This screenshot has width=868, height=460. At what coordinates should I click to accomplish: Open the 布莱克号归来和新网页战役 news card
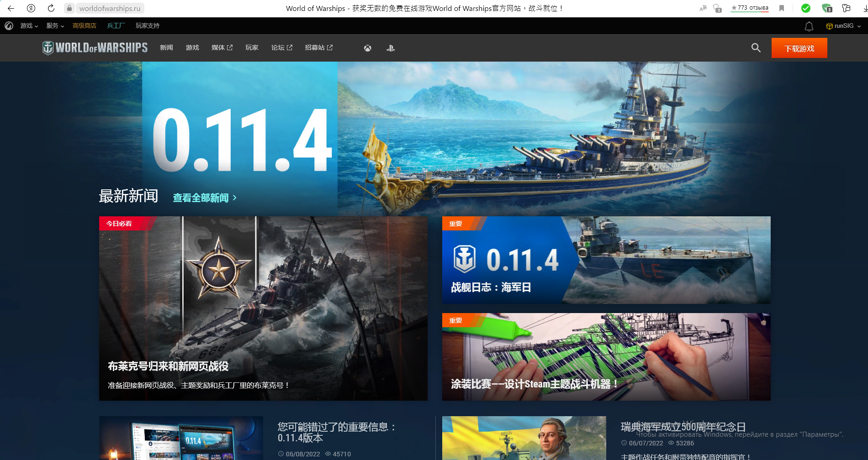[263, 308]
